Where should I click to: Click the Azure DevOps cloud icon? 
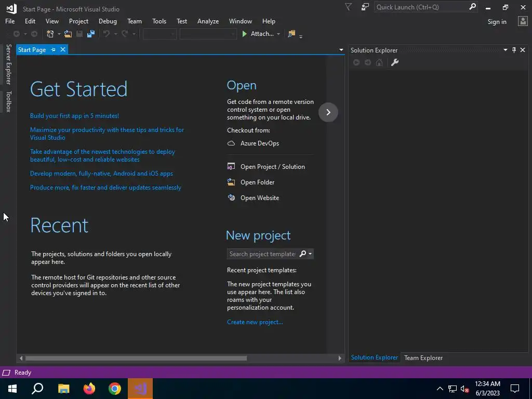click(231, 143)
